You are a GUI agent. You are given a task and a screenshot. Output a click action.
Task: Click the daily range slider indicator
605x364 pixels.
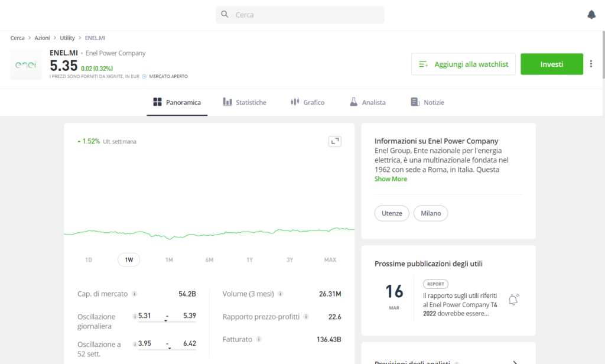pyautogui.click(x=166, y=321)
